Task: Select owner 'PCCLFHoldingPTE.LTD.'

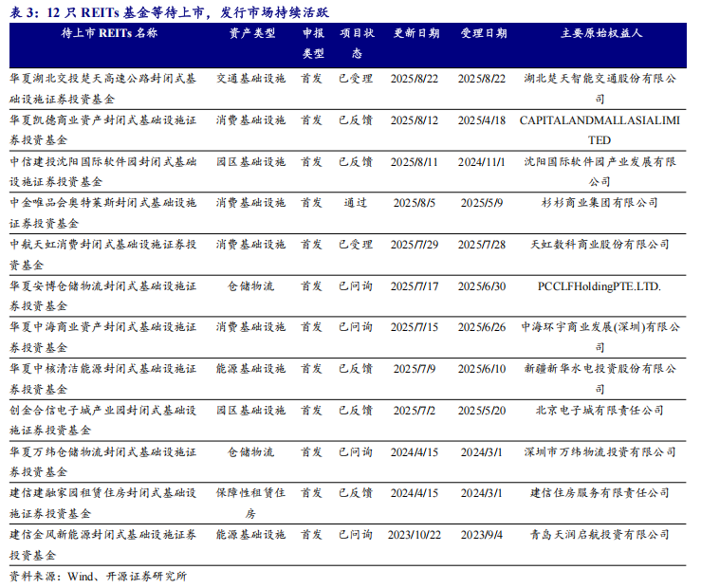Action: click(600, 286)
